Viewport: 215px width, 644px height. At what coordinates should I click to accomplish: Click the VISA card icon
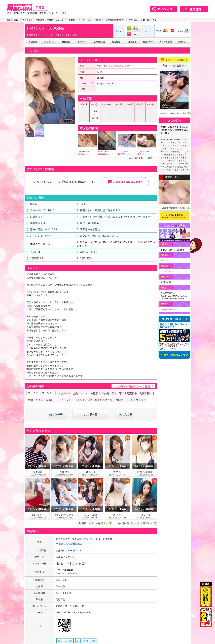pyautogui.click(x=158, y=31)
